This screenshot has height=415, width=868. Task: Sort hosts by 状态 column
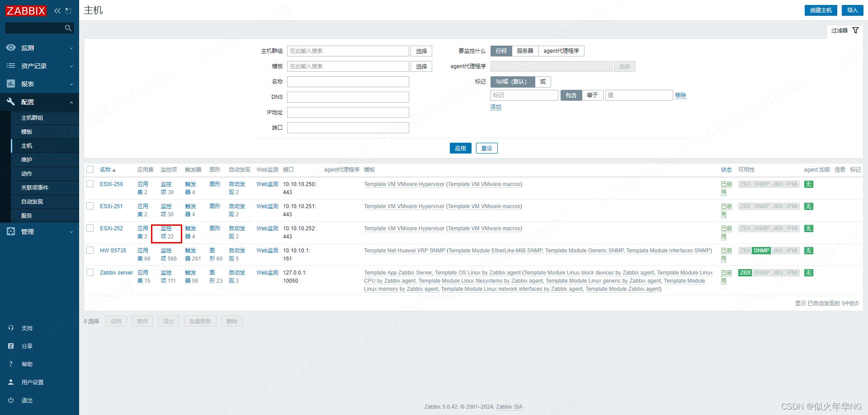(726, 170)
